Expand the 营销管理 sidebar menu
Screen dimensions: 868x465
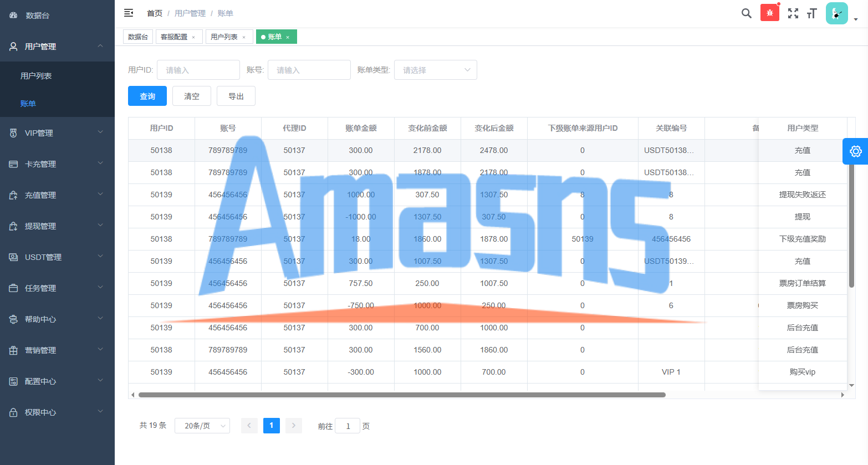point(58,350)
